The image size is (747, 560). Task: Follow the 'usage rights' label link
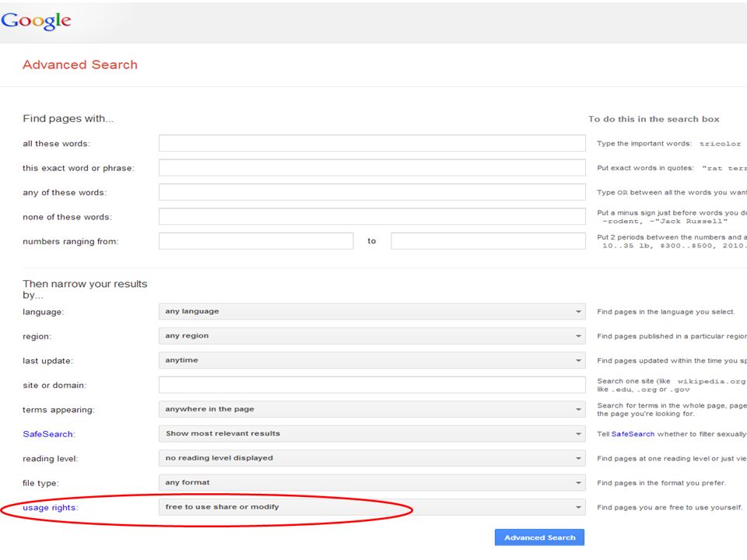point(49,508)
